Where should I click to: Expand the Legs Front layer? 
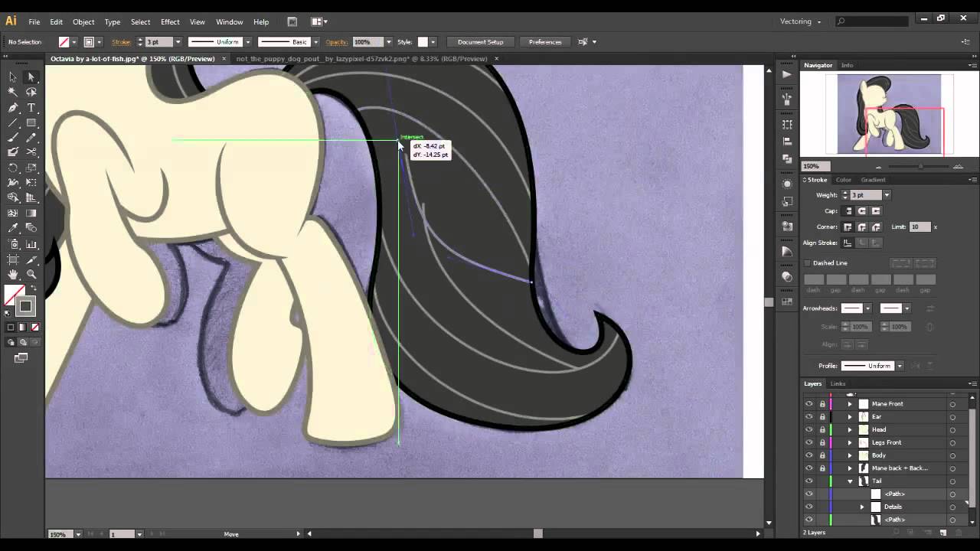pyautogui.click(x=850, y=442)
